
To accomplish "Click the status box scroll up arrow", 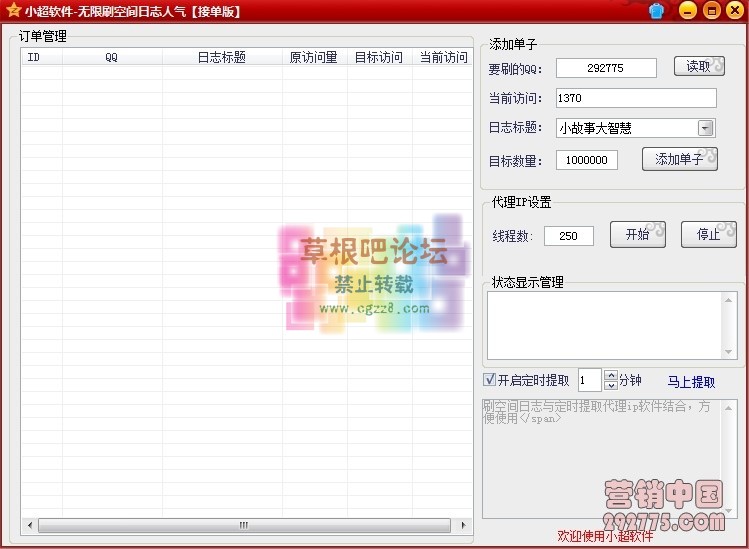I will point(728,300).
